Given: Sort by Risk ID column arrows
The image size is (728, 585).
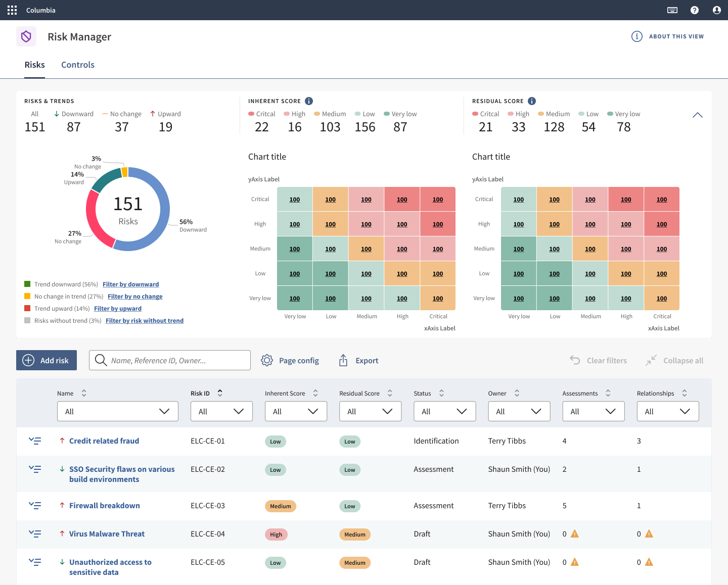Looking at the screenshot, I should pos(220,393).
